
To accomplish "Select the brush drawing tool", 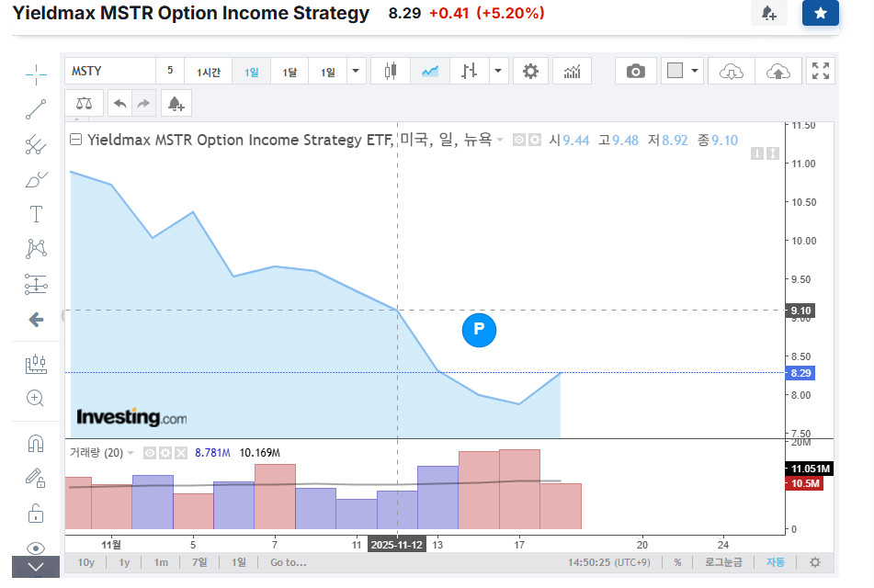I will (36, 179).
